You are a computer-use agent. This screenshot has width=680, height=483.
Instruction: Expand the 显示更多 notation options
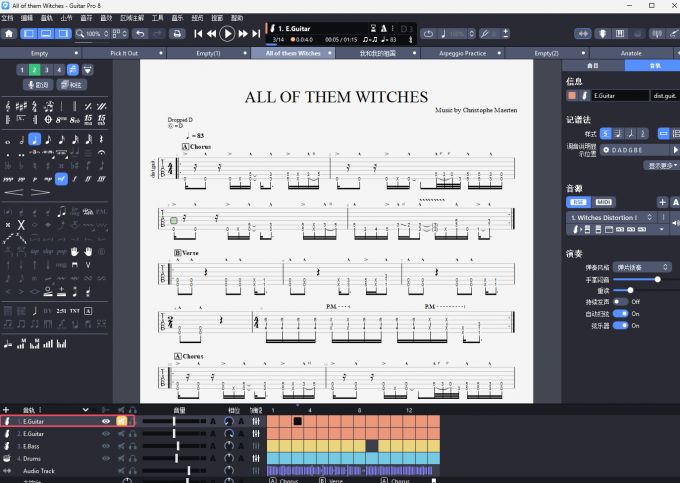[x=662, y=165]
